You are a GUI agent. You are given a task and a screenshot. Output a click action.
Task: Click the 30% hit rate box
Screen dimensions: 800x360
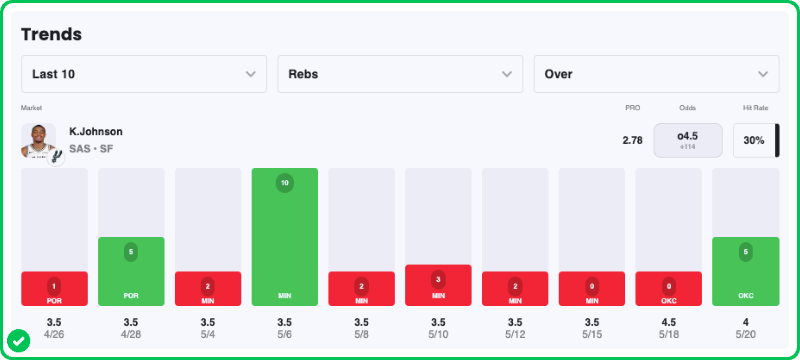click(754, 140)
